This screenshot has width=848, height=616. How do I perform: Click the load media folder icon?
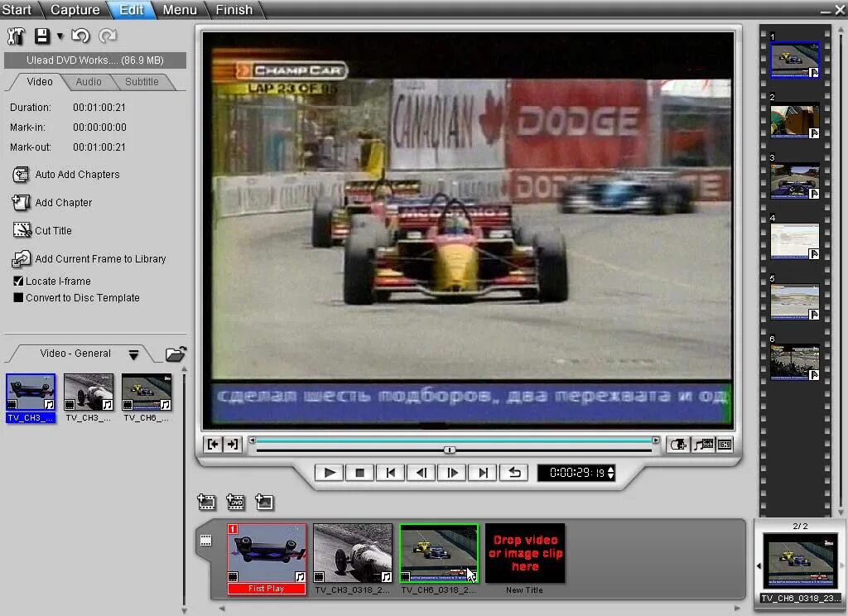[x=176, y=354]
